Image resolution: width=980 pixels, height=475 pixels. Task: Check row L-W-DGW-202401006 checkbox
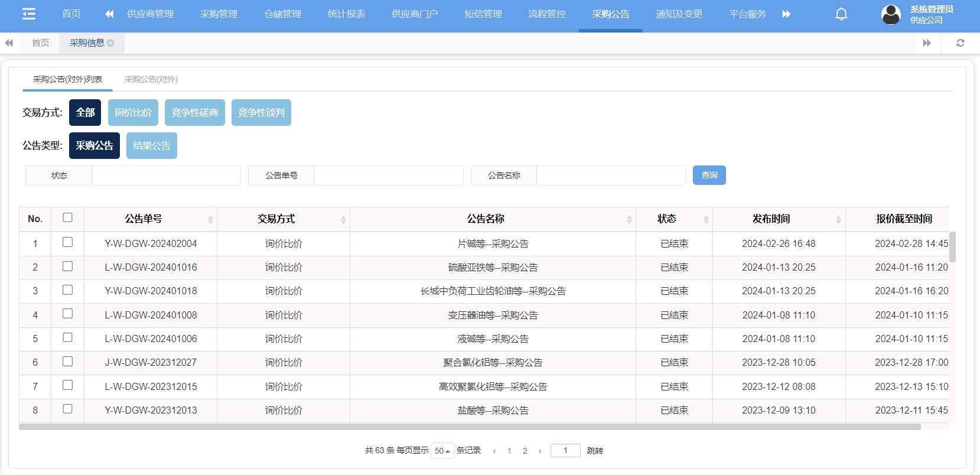pyautogui.click(x=67, y=337)
